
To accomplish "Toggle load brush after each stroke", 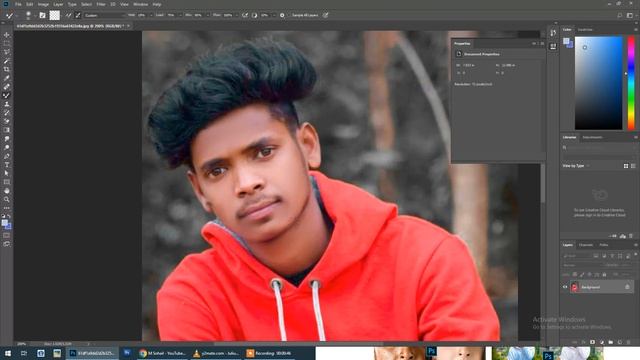I will [x=69, y=15].
